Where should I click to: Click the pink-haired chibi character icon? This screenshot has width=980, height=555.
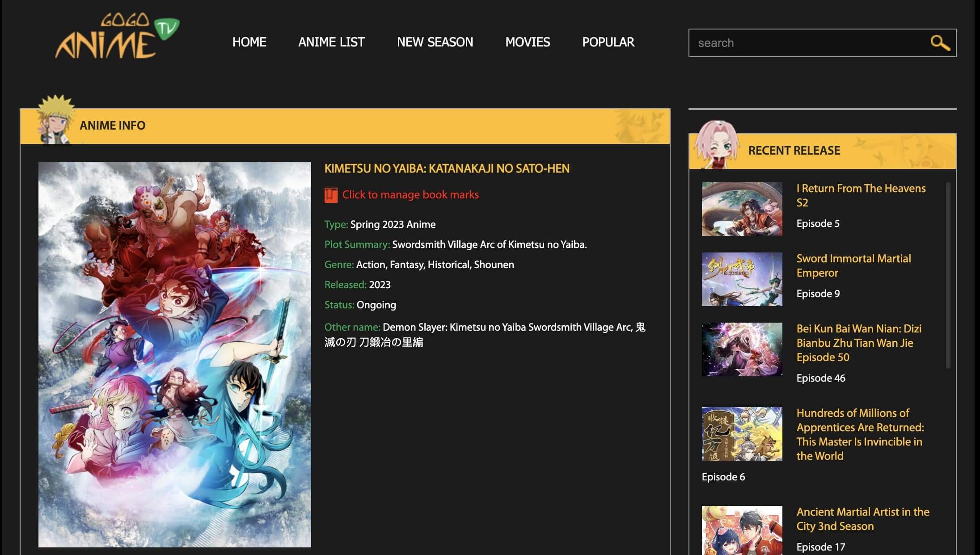click(717, 145)
